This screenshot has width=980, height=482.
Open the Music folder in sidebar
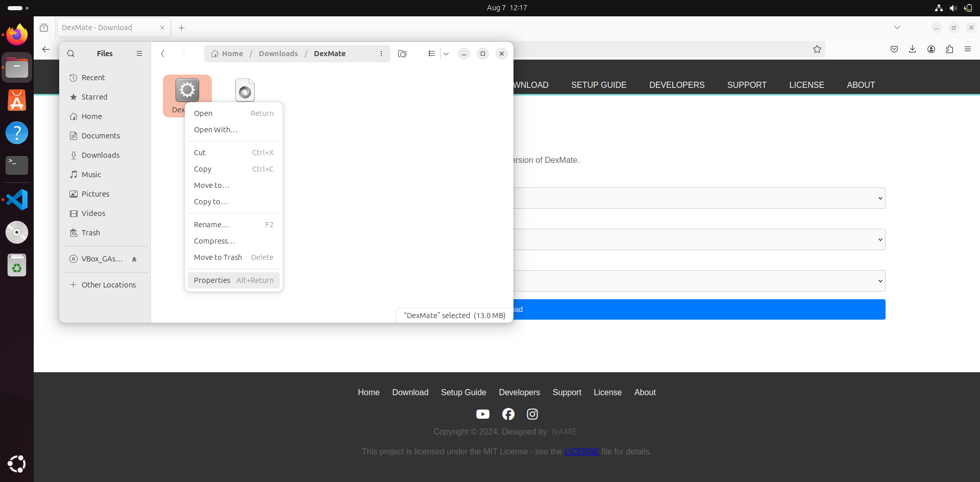(105, 175)
